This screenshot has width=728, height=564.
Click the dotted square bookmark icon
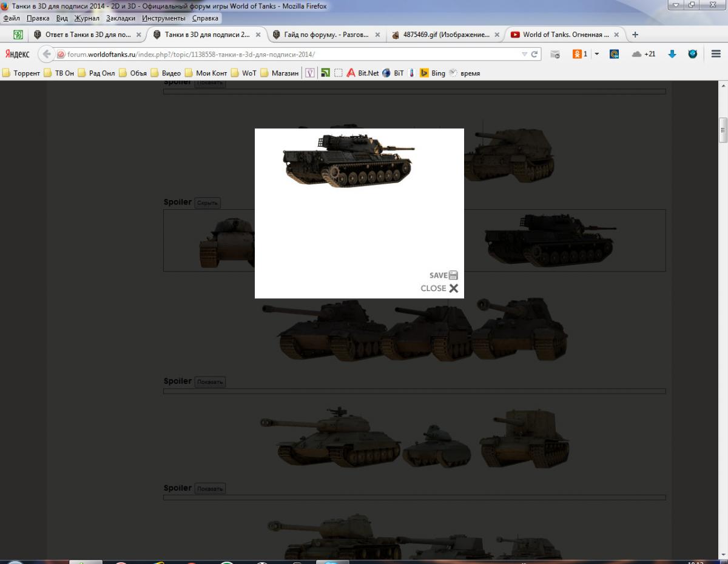339,73
